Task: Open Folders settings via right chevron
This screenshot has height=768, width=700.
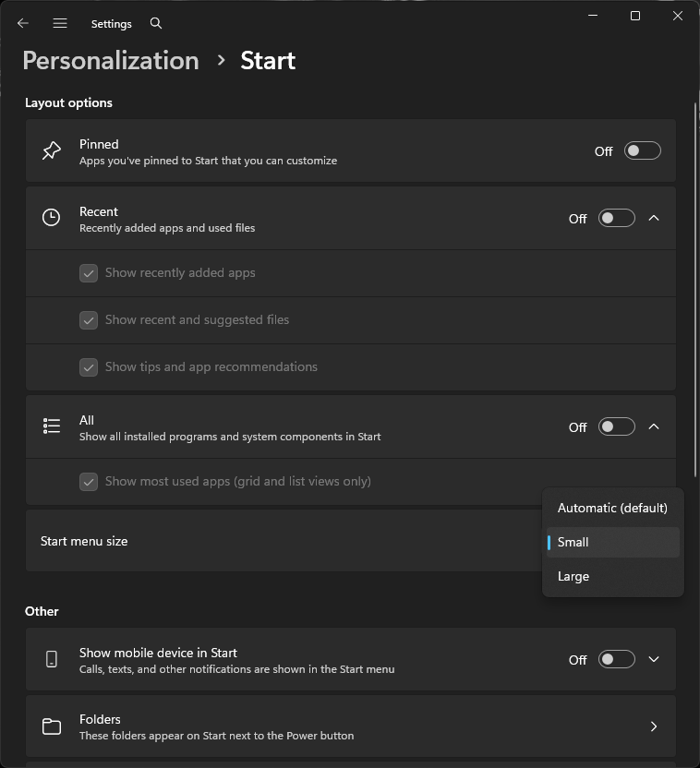Action: pyautogui.click(x=654, y=726)
